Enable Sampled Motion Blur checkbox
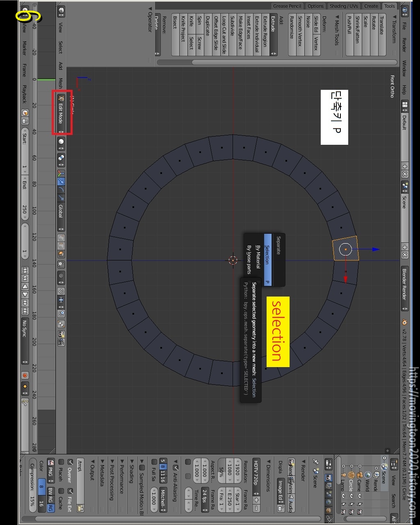Viewport: 420px width, 525px height. pyautogui.click(x=142, y=468)
